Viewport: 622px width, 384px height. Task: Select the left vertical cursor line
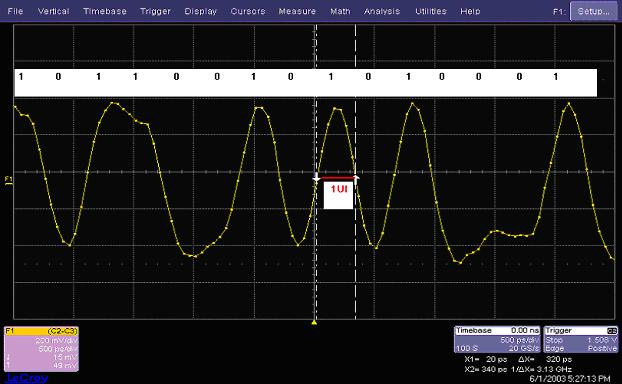[x=316, y=172]
